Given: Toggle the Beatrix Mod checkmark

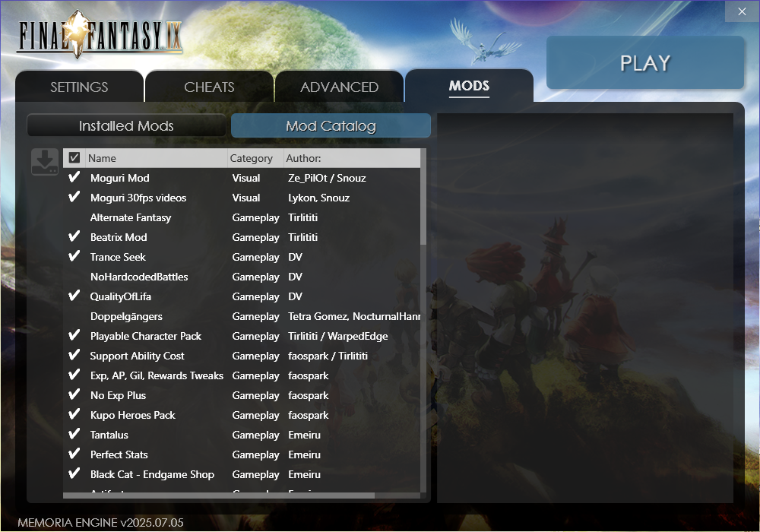Looking at the screenshot, I should [x=74, y=236].
